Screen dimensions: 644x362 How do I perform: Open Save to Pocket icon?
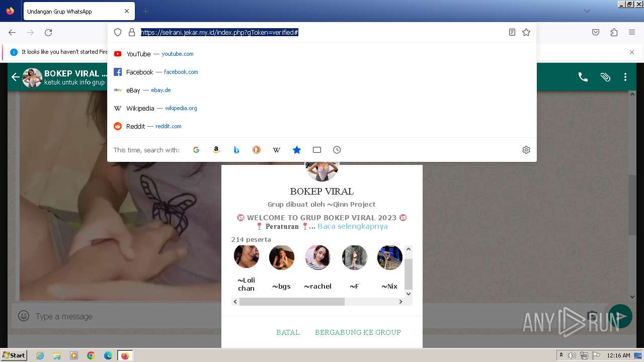pos(596,32)
